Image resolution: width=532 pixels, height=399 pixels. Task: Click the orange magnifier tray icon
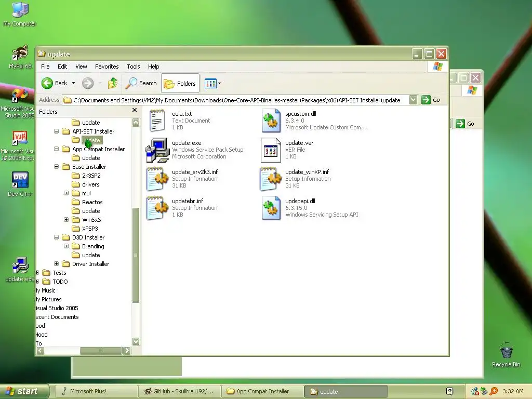pos(494,391)
